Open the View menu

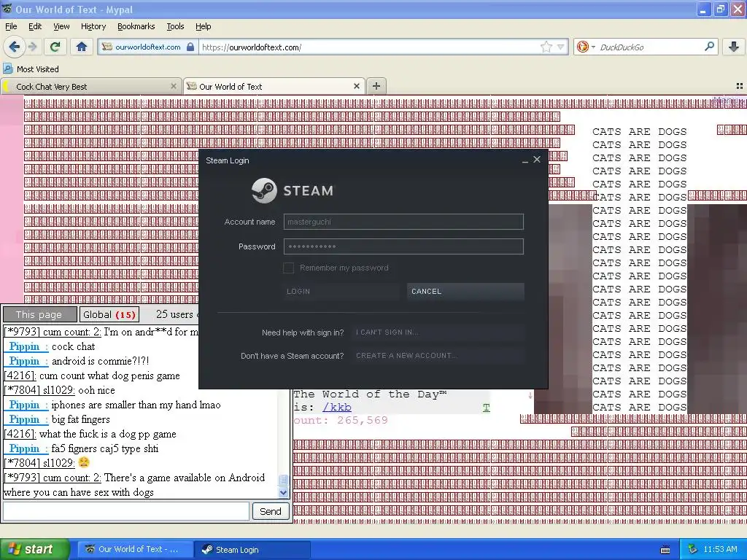(61, 26)
